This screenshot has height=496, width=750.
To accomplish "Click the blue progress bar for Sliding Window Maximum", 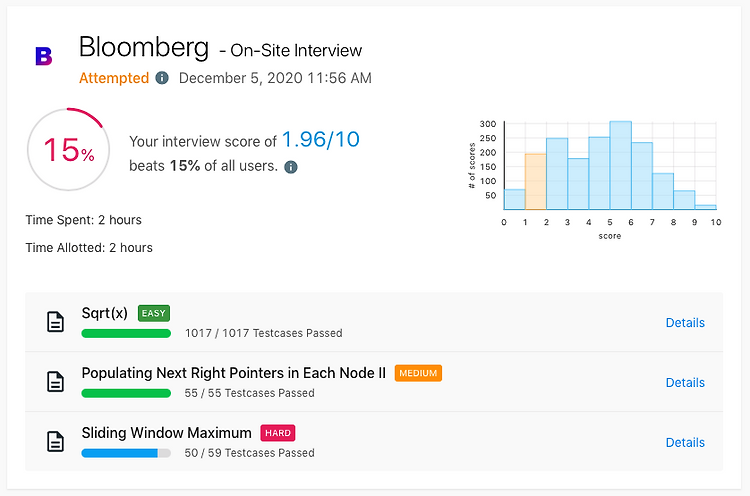I will click(126, 453).
